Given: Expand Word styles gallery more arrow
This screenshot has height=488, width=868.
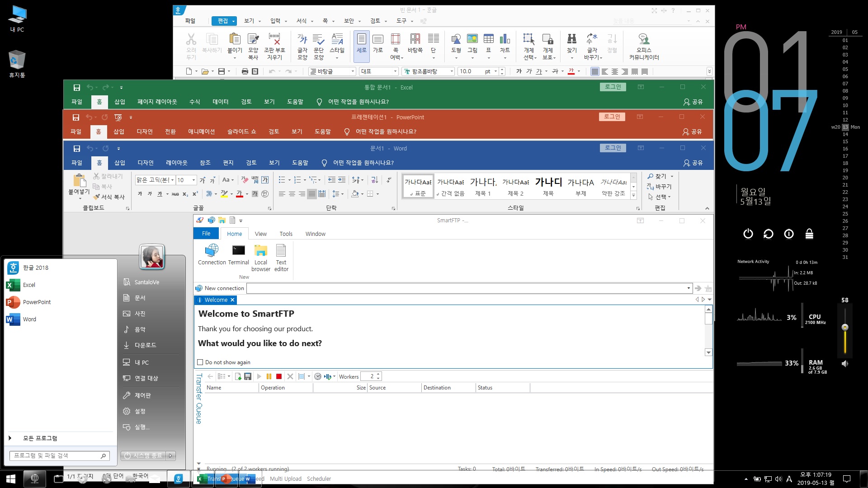Looking at the screenshot, I should 634,195.
